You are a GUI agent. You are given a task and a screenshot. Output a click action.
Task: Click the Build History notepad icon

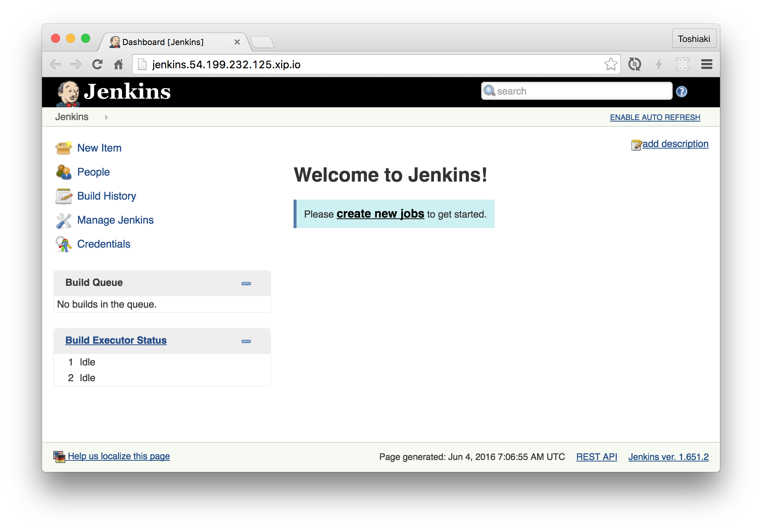(63, 196)
